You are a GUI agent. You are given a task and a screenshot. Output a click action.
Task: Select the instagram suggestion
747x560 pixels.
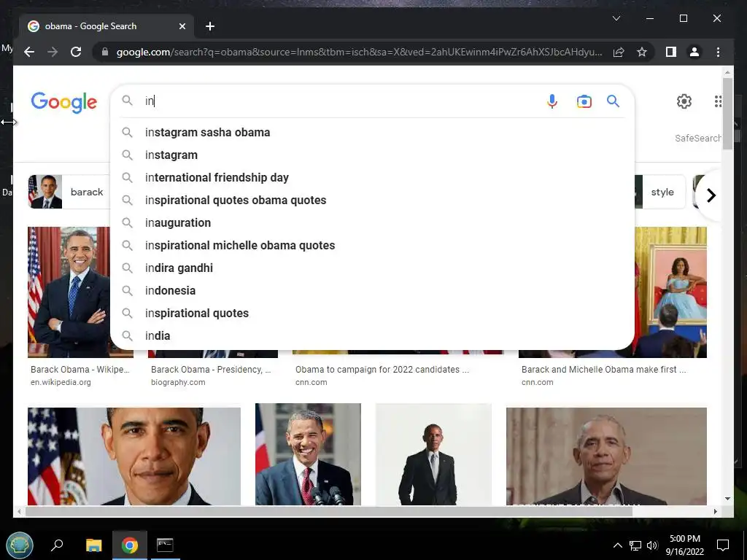(x=372, y=155)
